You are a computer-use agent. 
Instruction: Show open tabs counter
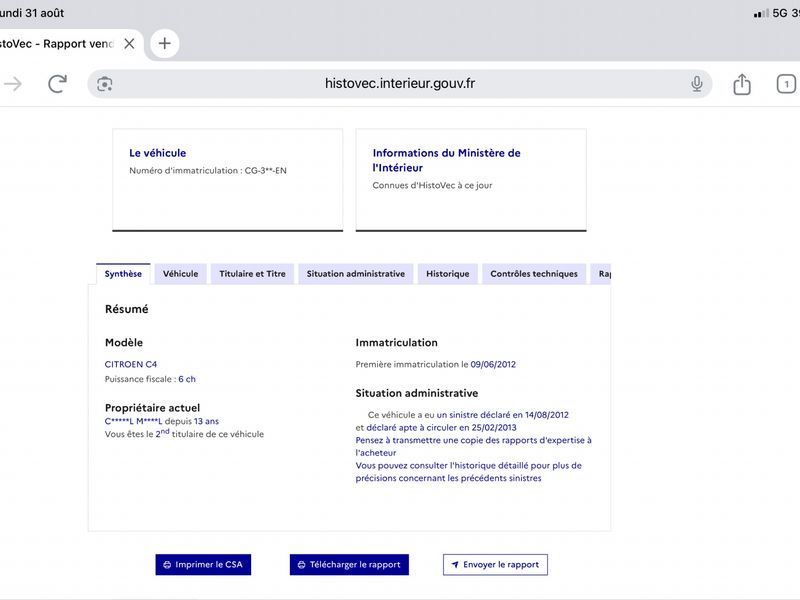click(x=786, y=84)
